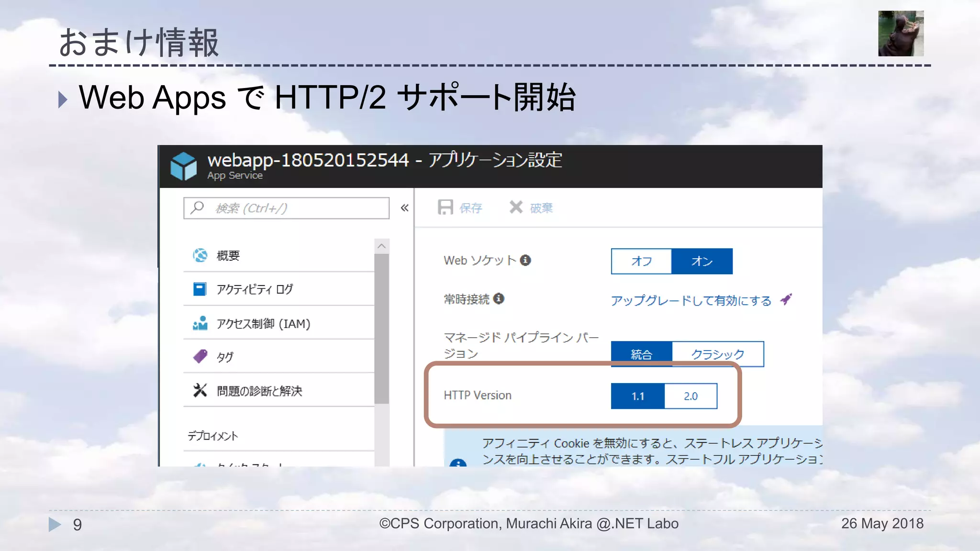This screenshot has height=551, width=980.
Task: Open アクティビティ ログ menu item
Action: click(x=278, y=289)
